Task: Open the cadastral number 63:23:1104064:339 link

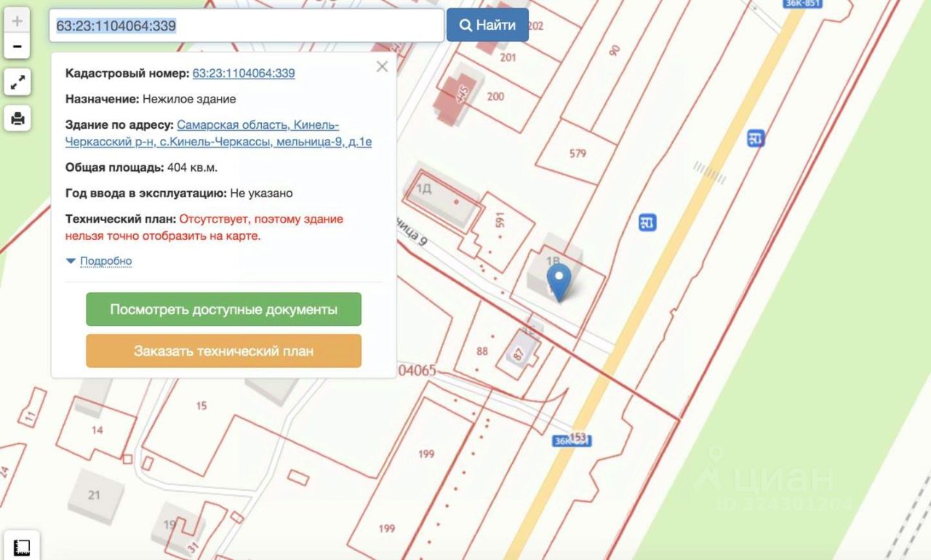Action: pyautogui.click(x=244, y=73)
